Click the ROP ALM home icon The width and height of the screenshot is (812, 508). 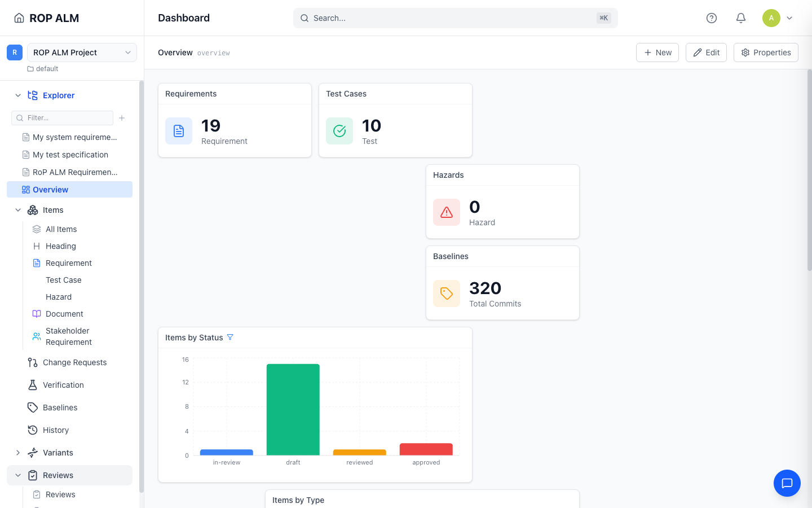[19, 18]
